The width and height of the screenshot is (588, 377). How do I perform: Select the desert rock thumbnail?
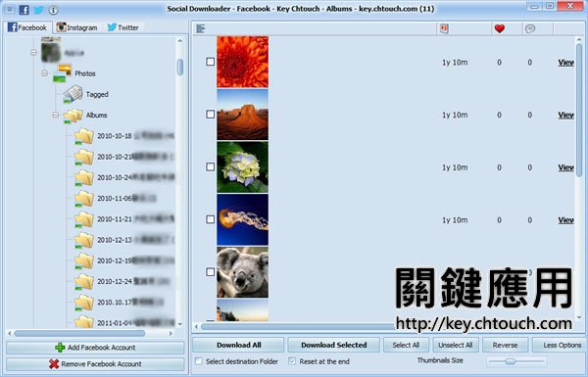243,115
